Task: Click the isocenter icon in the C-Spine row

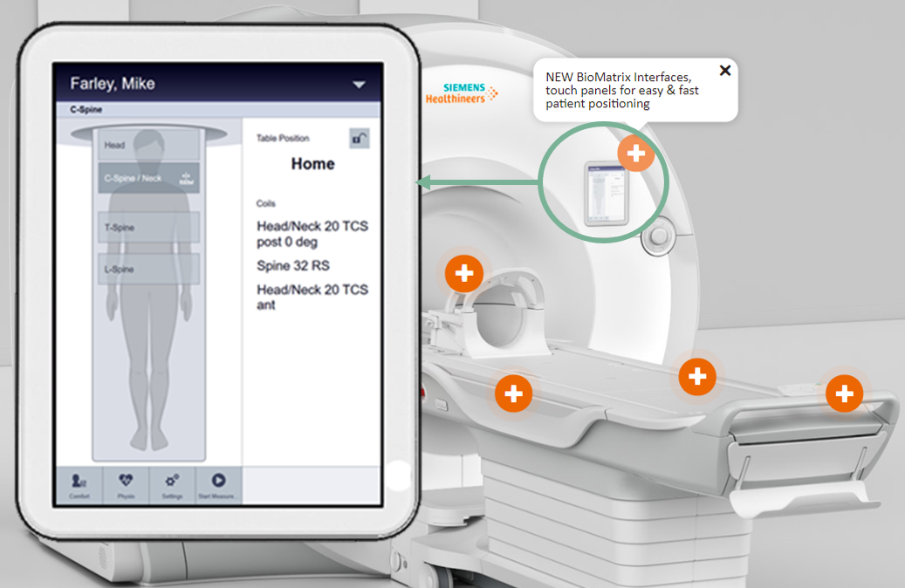Action: pyautogui.click(x=187, y=178)
